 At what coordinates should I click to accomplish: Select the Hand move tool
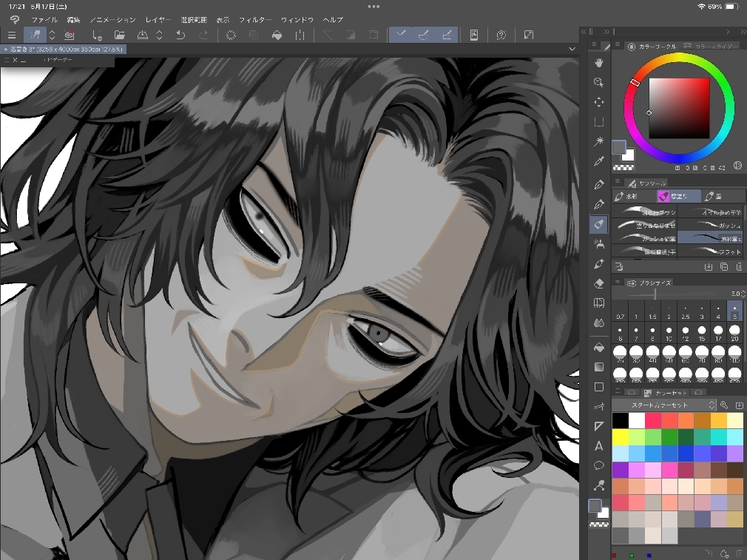pos(599,62)
